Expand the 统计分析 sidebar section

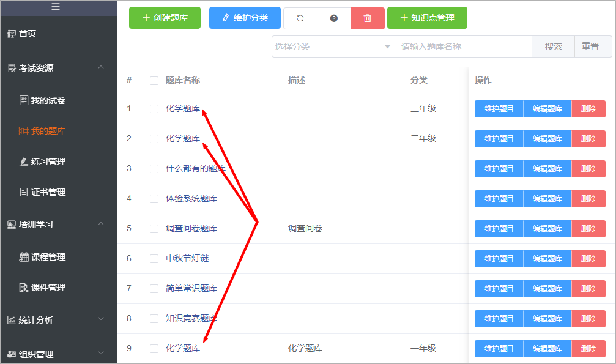point(101,319)
